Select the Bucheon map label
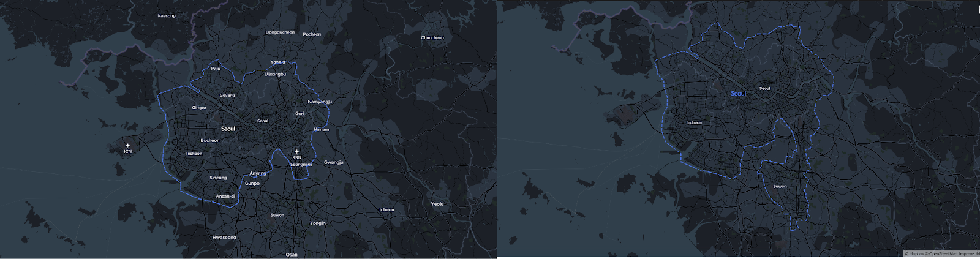The height and width of the screenshot is (259, 980). (x=210, y=141)
